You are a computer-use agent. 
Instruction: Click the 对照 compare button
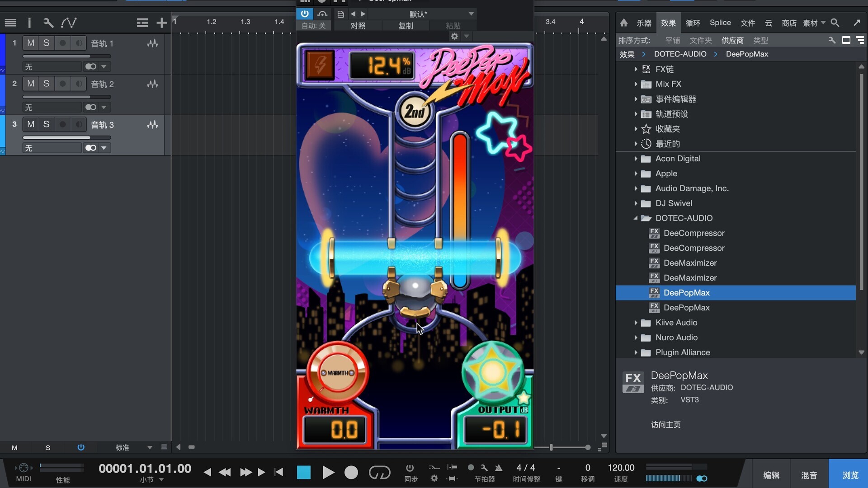point(358,26)
